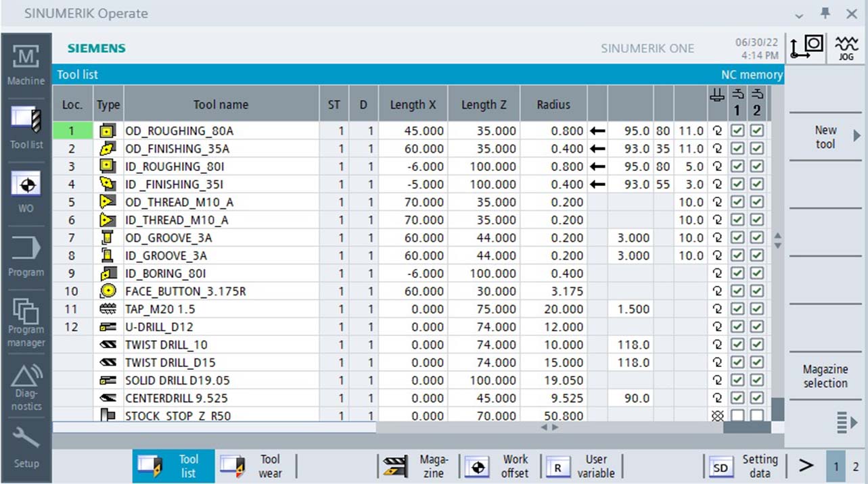Go to softkey page 2
Screen dimensions: 868x484
(x=856, y=466)
